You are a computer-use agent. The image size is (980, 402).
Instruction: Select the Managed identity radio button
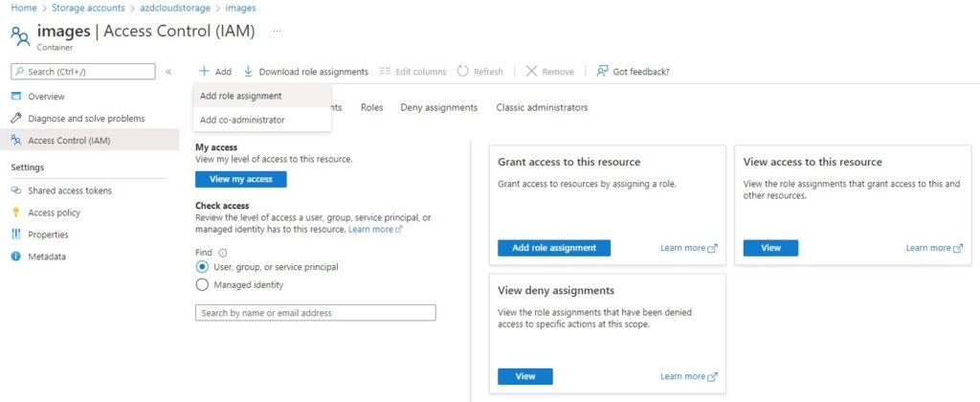coord(202,285)
